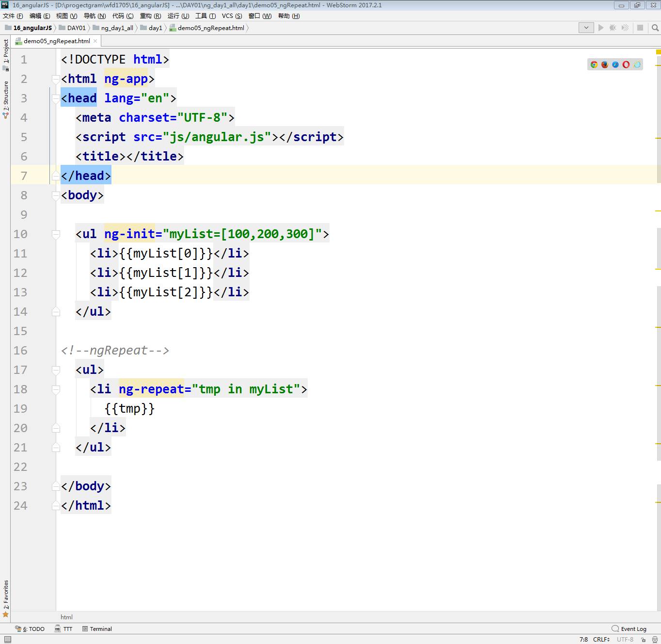Image resolution: width=661 pixels, height=644 pixels.
Task: Open Search Everywhere magnifier
Action: 655,28
